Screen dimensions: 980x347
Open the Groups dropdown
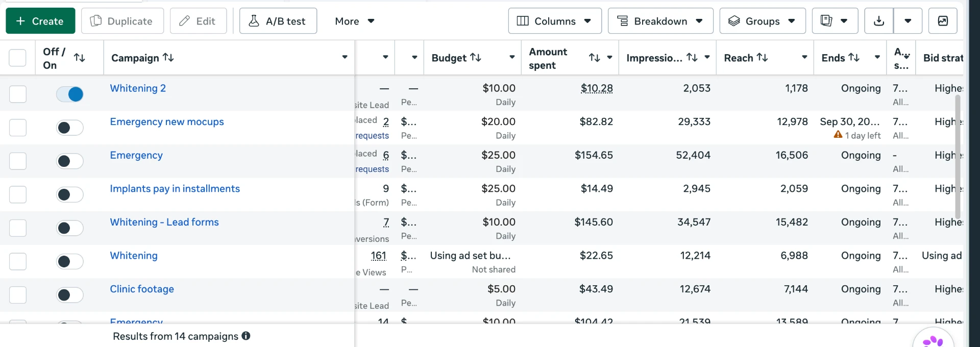(763, 21)
